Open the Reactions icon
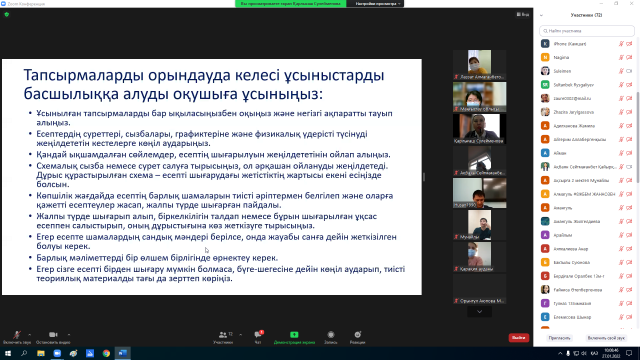This screenshot has width=640, height=360. (357, 337)
